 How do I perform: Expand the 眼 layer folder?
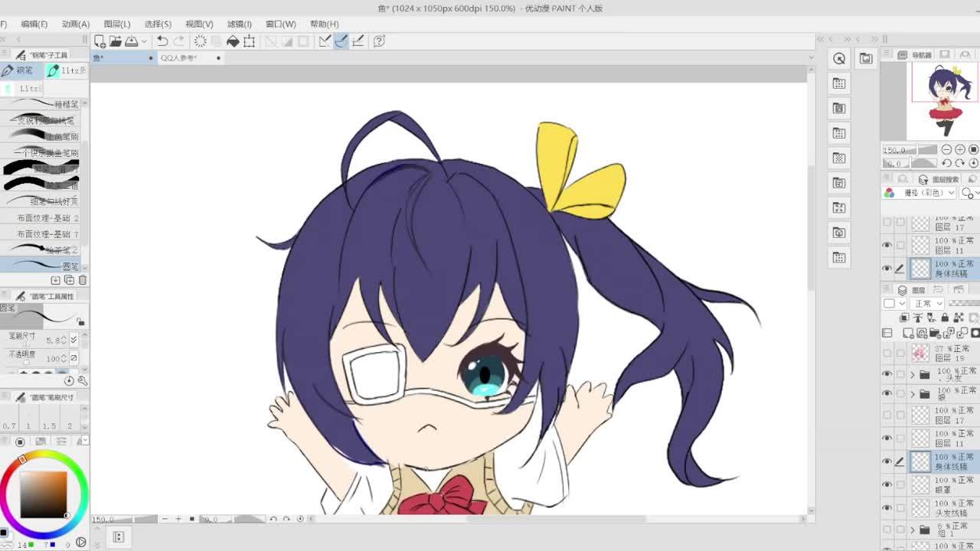pos(912,394)
